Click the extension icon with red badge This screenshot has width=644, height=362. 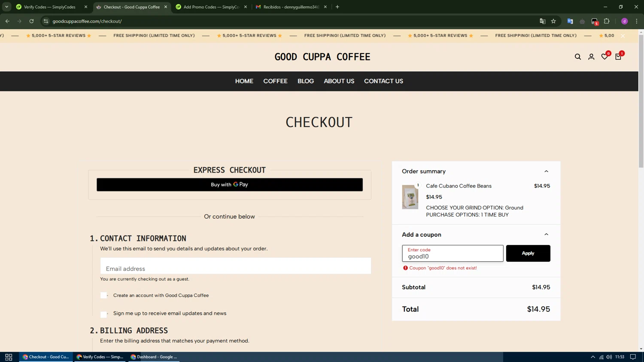coord(595,21)
